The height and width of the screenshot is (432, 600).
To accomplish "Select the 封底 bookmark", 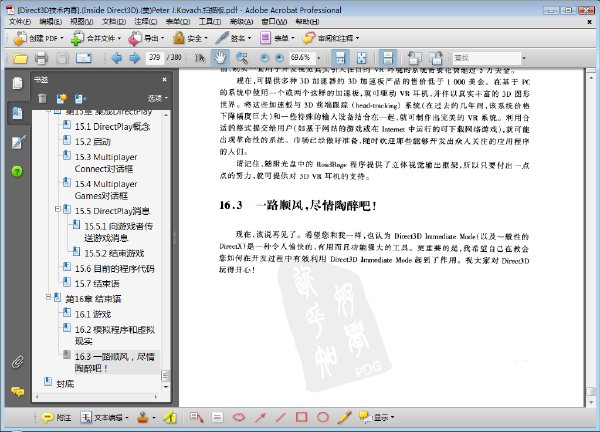I will click(65, 384).
